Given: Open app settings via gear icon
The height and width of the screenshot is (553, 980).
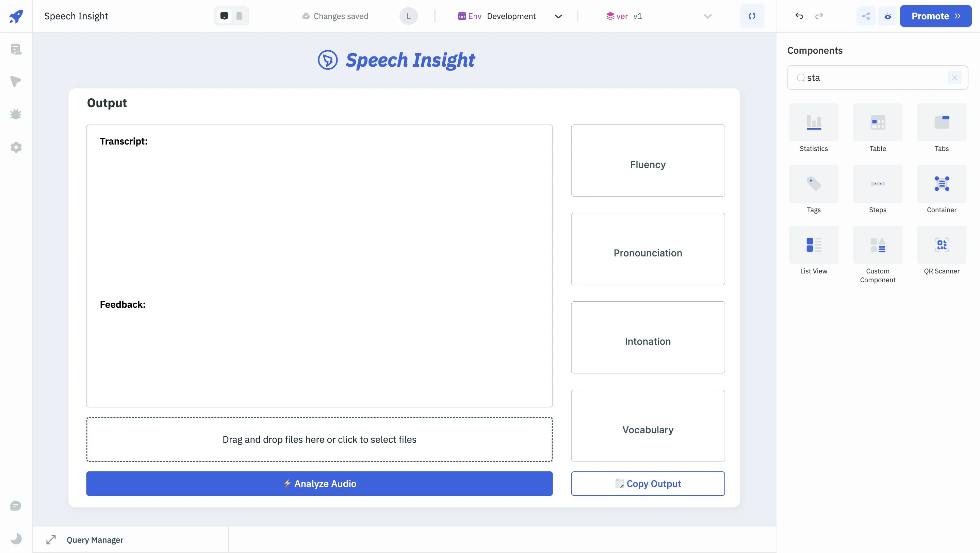Looking at the screenshot, I should [x=16, y=147].
